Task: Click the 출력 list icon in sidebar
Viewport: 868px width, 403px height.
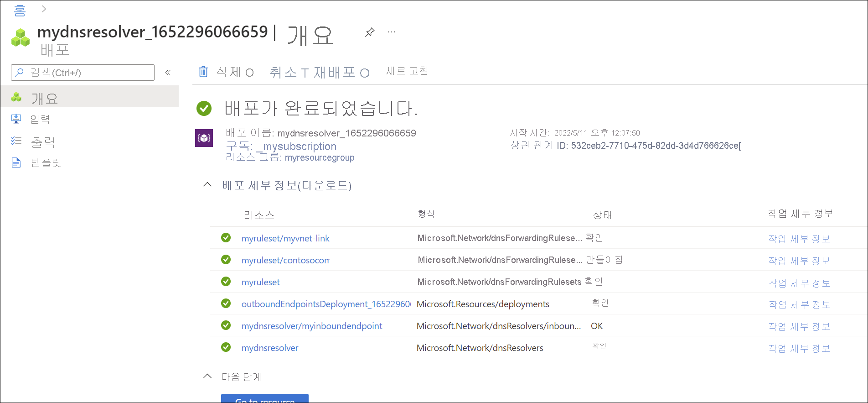Action: pyautogui.click(x=16, y=141)
